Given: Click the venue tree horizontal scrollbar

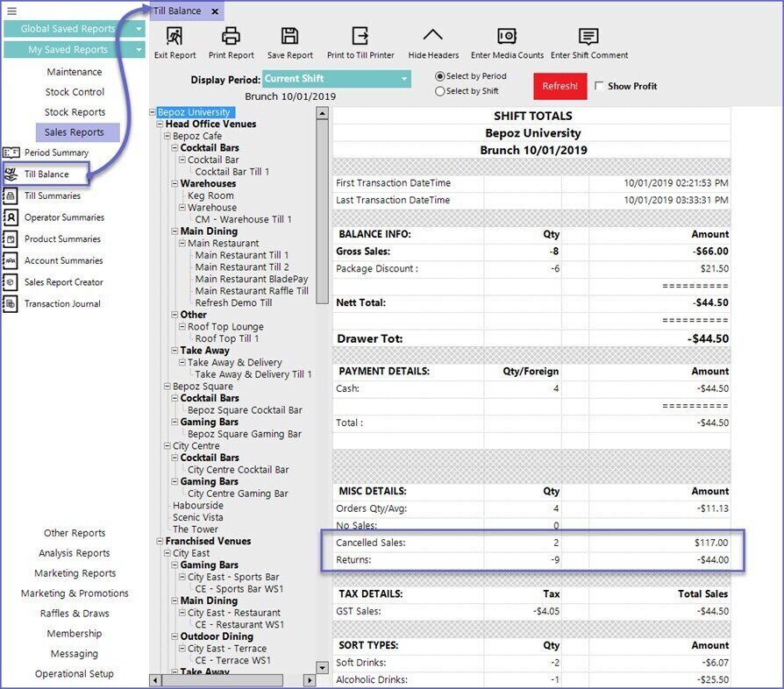Looking at the screenshot, I should click(232, 680).
